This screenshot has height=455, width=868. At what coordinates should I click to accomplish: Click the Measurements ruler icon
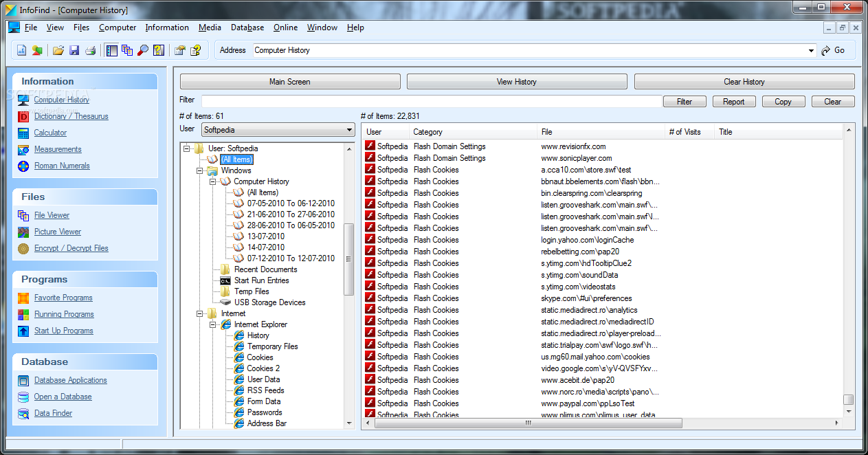pyautogui.click(x=23, y=149)
